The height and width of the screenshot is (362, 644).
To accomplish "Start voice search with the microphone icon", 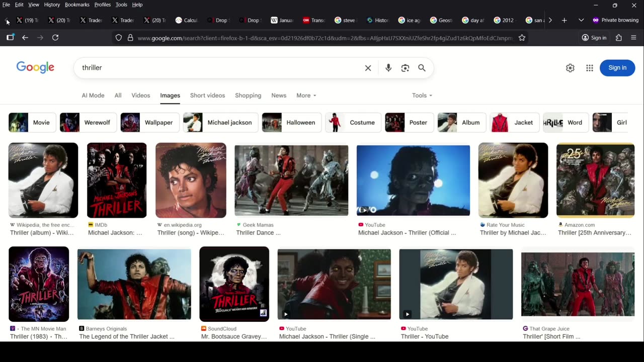I will 388,68.
